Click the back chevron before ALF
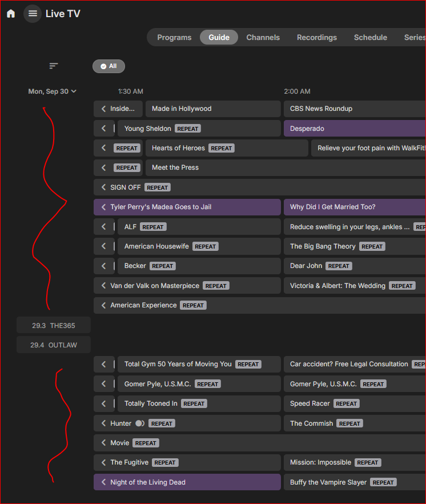 pos(103,227)
